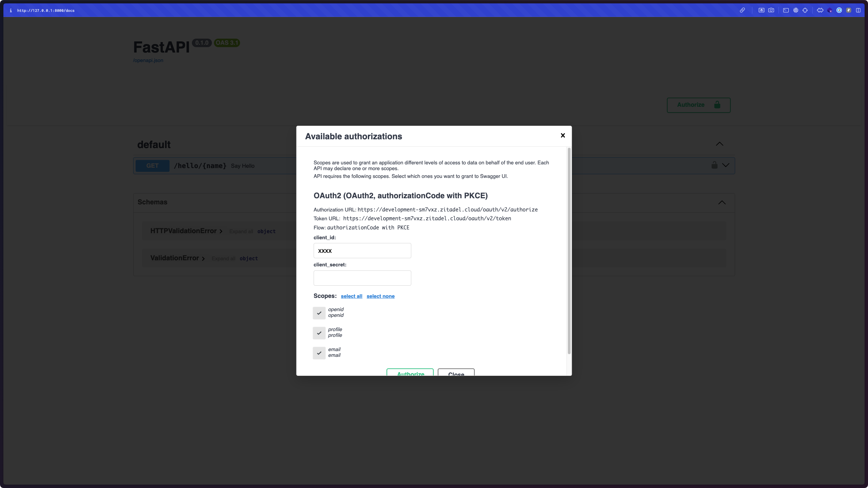Click Expand all for ValidationError
Screen dimensions: 868x488
pos(223,259)
